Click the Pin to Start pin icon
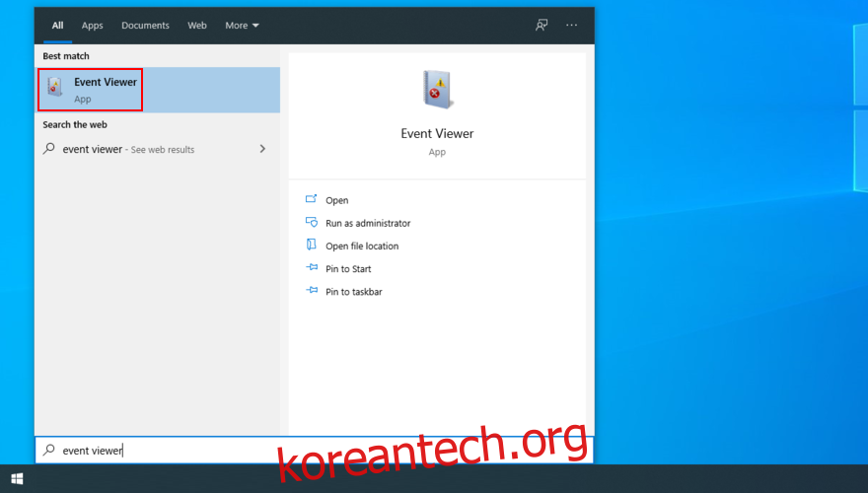This screenshot has width=868, height=493. click(x=312, y=267)
